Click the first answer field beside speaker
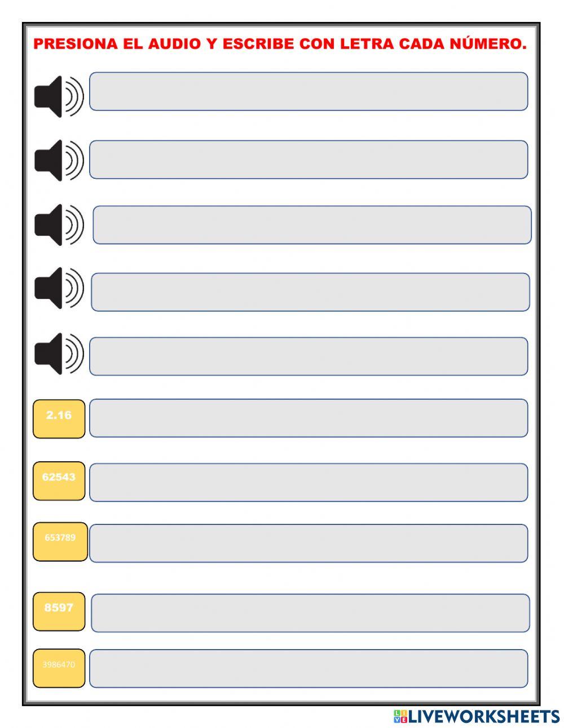This screenshot has width=564, height=728. pos(309,91)
